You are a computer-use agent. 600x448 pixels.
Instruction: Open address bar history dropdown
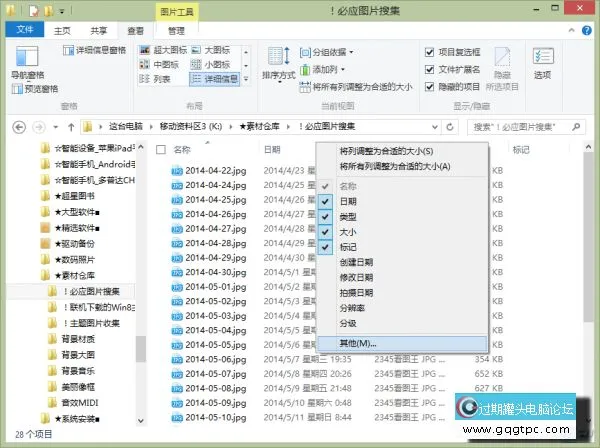(x=435, y=127)
